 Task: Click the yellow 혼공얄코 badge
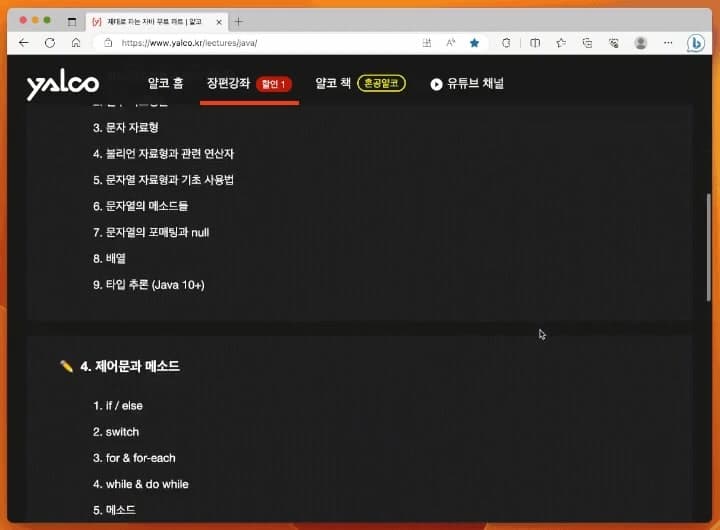[381, 83]
